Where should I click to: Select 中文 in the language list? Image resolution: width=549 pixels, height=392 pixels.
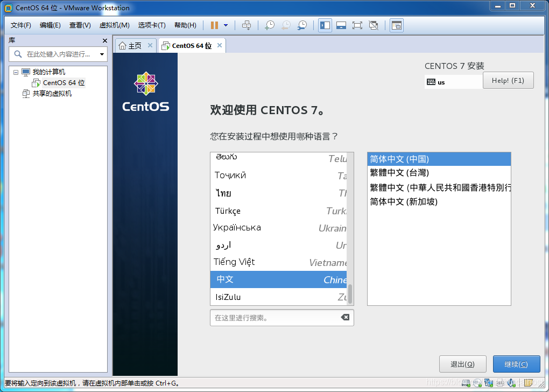pos(279,279)
